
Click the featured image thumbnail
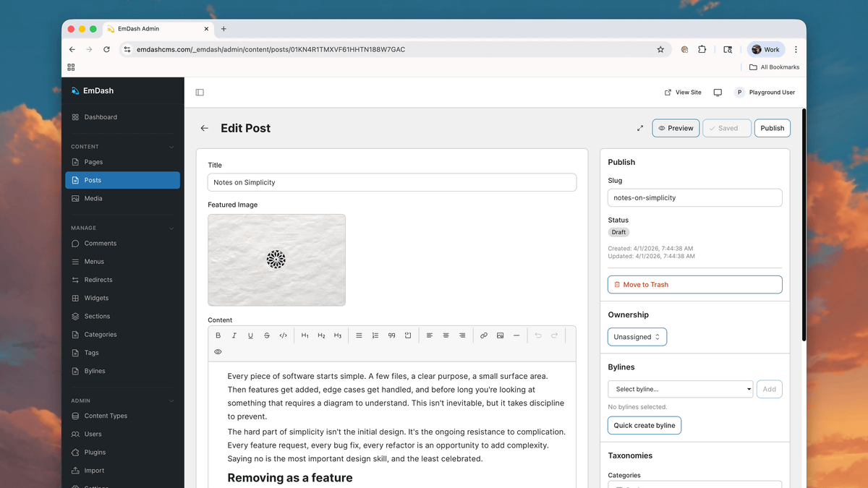pyautogui.click(x=276, y=260)
